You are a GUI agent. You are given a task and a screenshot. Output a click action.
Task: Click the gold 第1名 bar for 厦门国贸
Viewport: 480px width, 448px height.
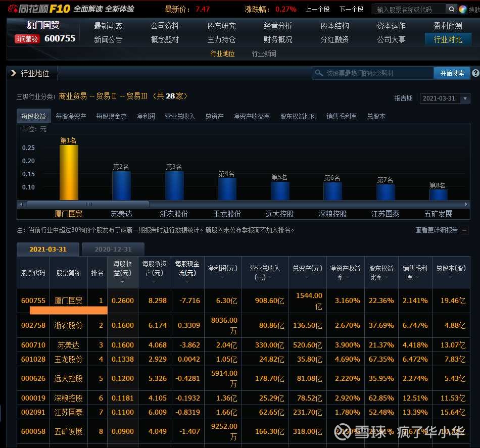69,173
